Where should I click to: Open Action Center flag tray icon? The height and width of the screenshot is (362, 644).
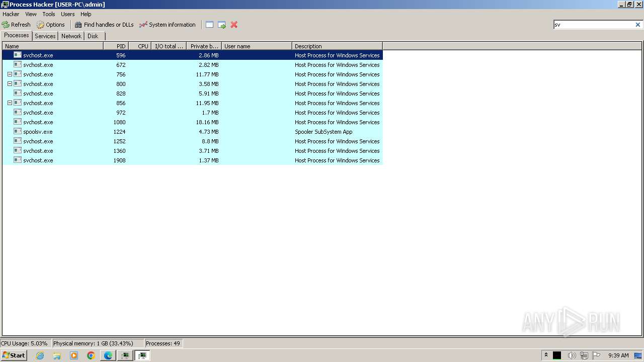[596, 355]
